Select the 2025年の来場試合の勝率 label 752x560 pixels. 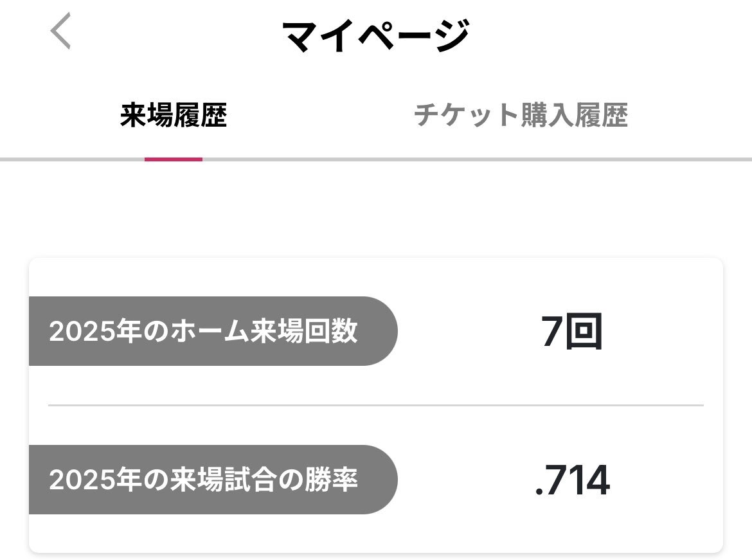pyautogui.click(x=203, y=480)
